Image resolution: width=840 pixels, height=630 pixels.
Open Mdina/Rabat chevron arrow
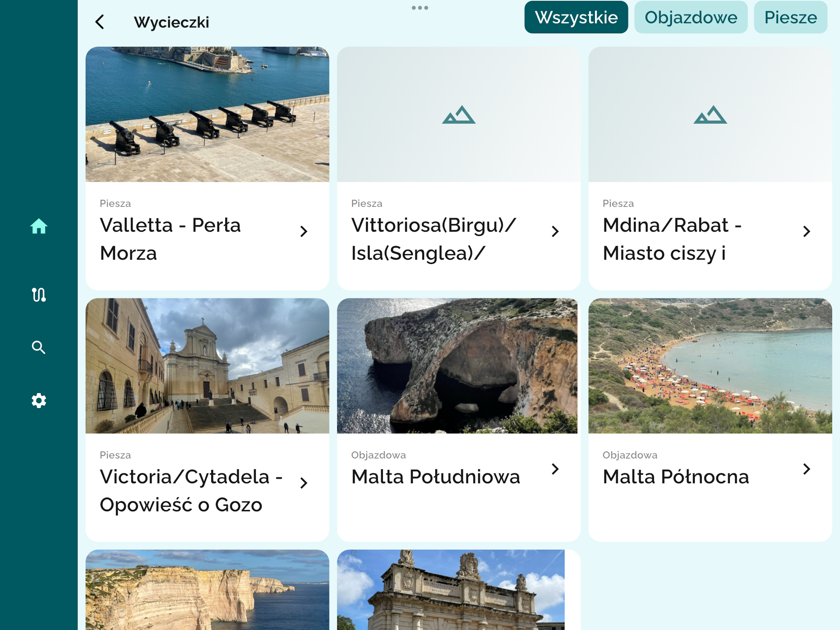(x=807, y=231)
